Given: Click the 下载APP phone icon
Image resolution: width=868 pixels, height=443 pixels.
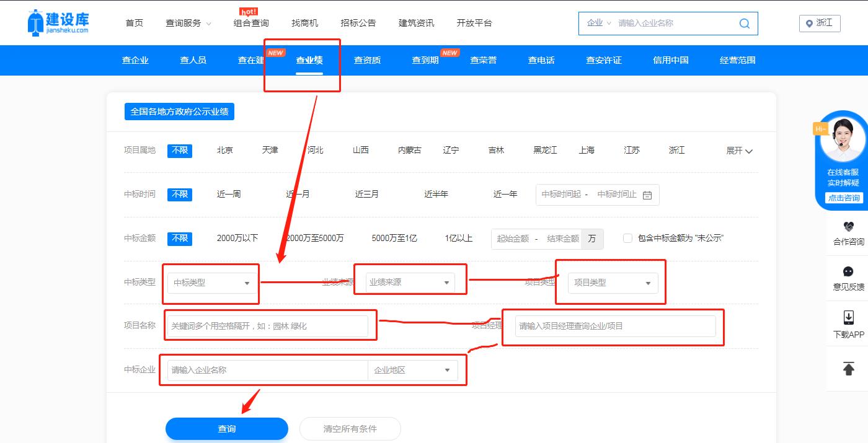Looking at the screenshot, I should pyautogui.click(x=848, y=318).
